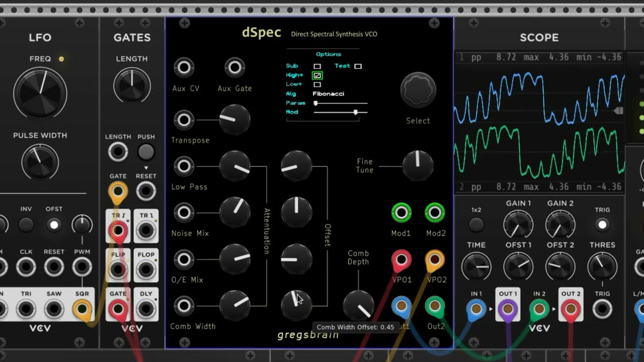The width and height of the screenshot is (644, 362).
Task: Toggle the lit OFST button on LFO
Action: pyautogui.click(x=54, y=224)
